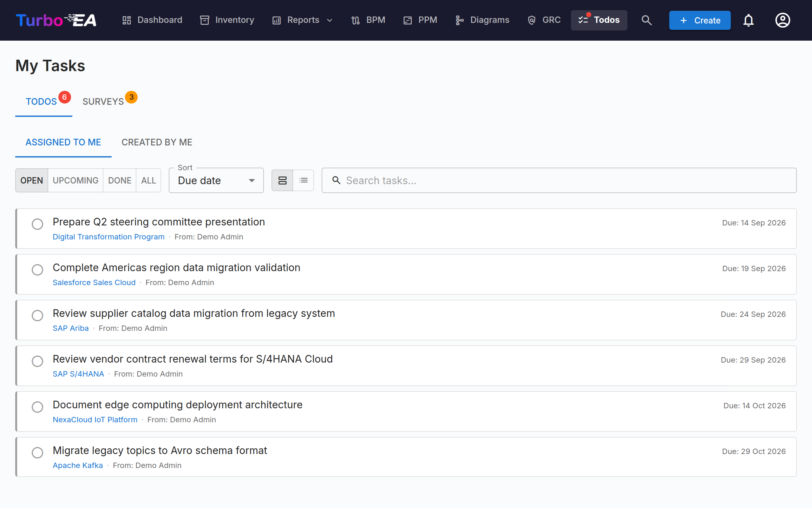Go to Dashboard in navigation bar

[152, 20]
